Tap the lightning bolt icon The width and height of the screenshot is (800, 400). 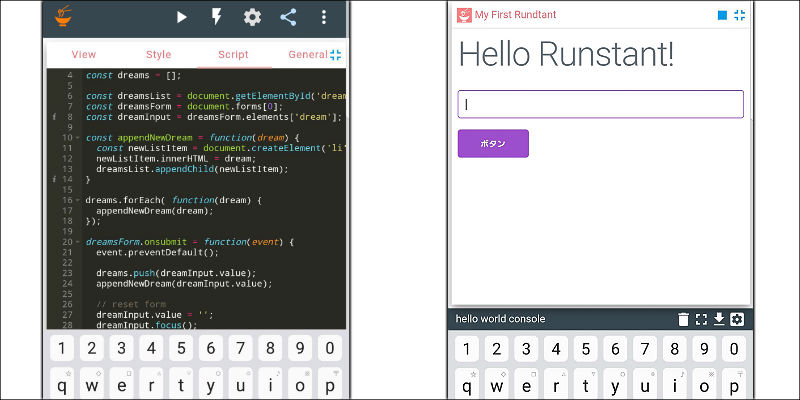pyautogui.click(x=217, y=17)
